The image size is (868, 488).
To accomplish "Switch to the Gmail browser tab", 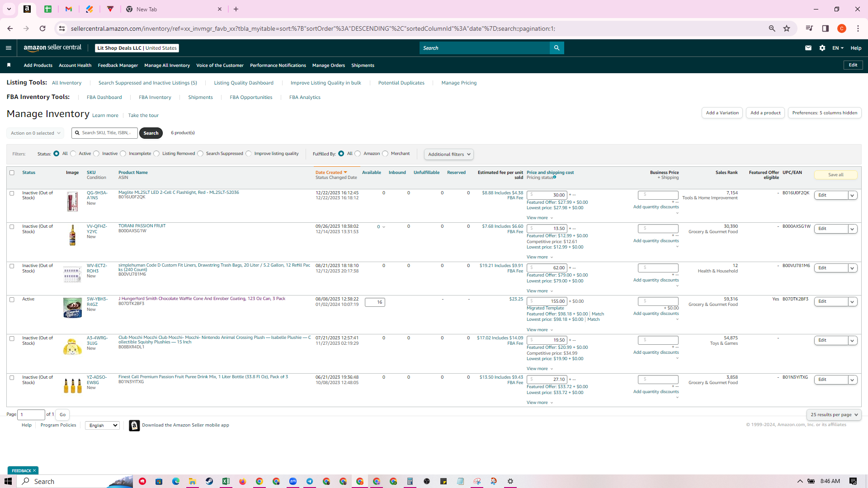I will coord(69,9).
